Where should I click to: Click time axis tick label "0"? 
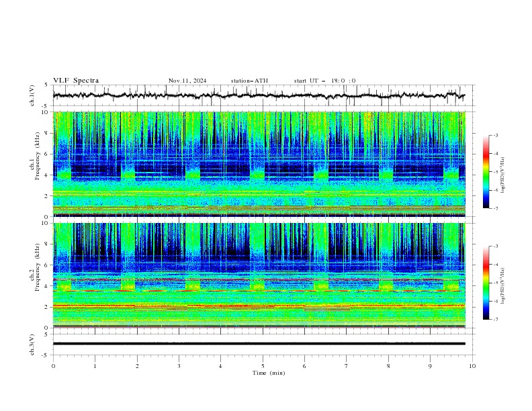tap(53, 366)
